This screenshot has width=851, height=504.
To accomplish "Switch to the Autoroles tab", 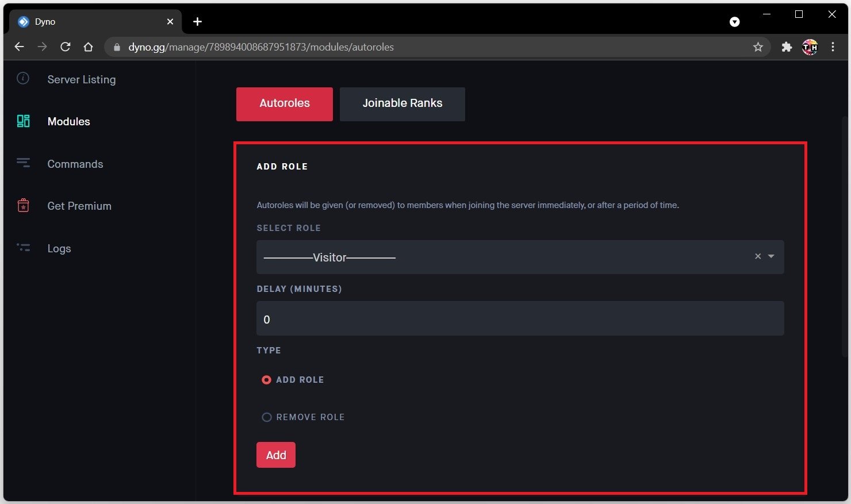I will pos(285,104).
